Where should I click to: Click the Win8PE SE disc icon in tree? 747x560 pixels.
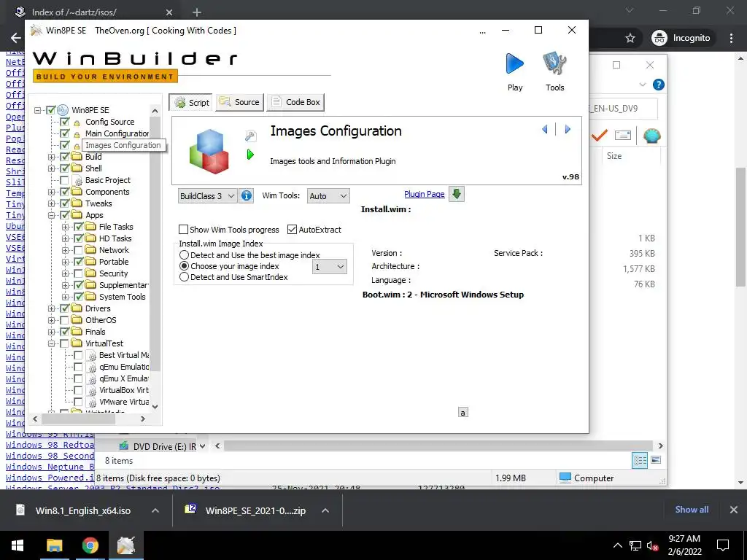63,110
